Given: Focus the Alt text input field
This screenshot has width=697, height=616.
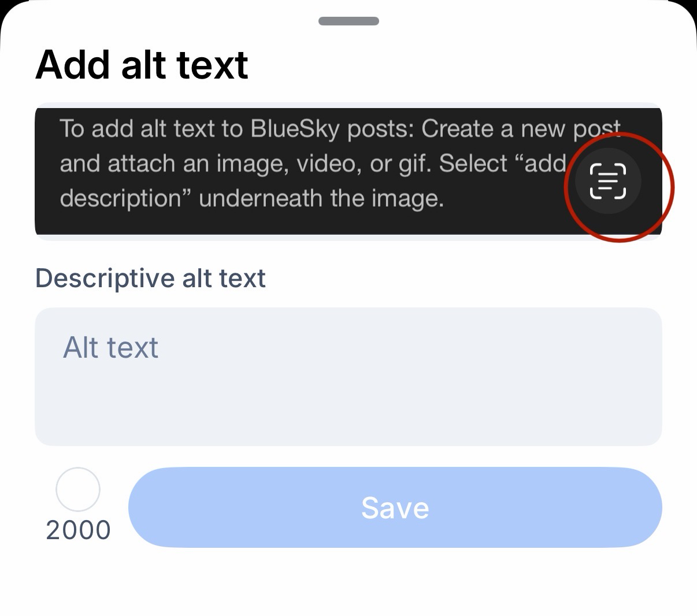Looking at the screenshot, I should [348, 376].
